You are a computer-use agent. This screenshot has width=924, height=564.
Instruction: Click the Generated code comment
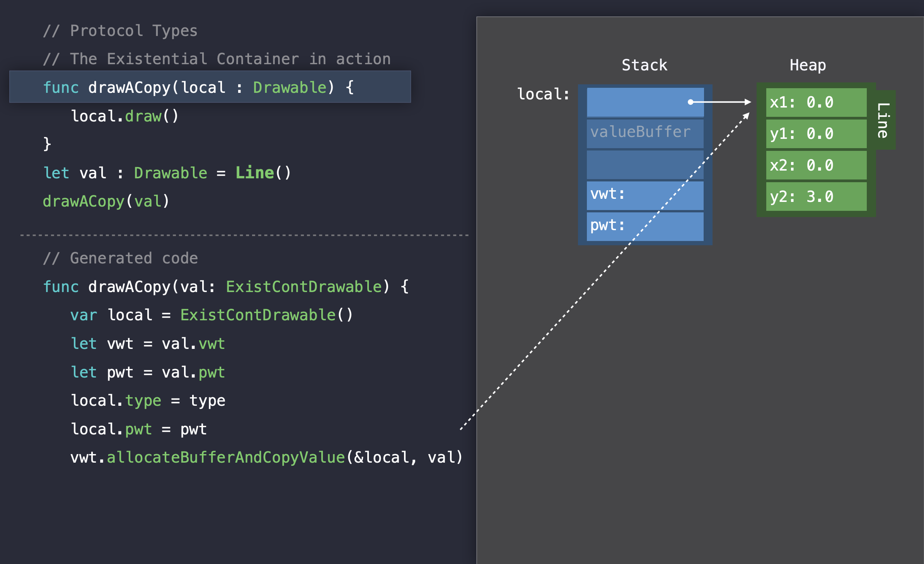[121, 258]
